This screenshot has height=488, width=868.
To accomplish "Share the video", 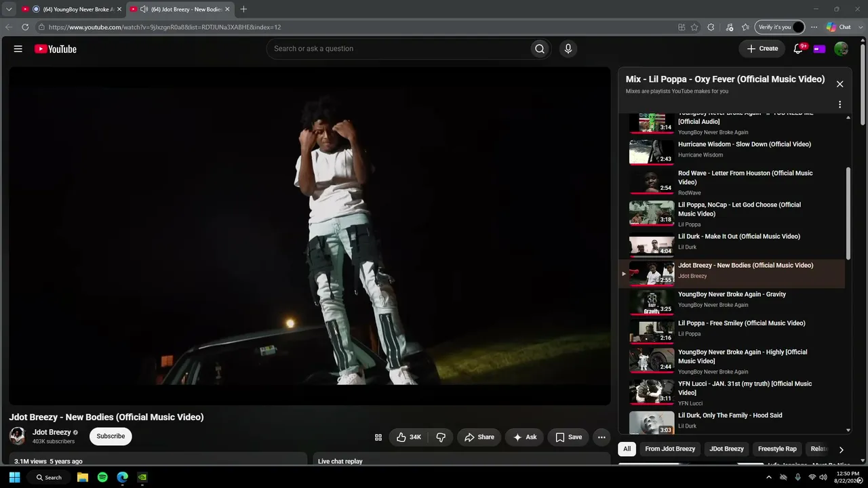I will (479, 437).
